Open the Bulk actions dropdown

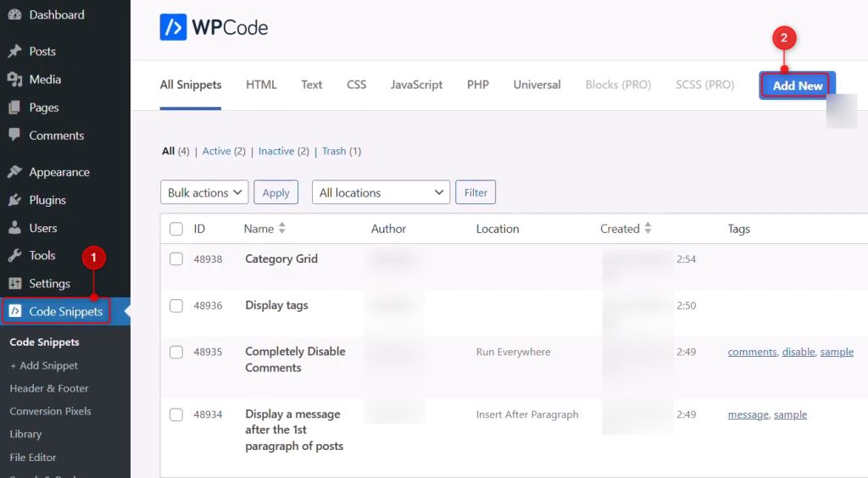point(204,192)
